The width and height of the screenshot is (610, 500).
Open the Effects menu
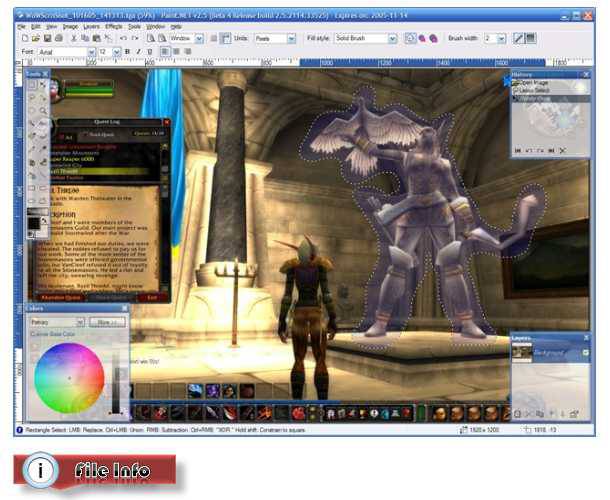(x=114, y=26)
